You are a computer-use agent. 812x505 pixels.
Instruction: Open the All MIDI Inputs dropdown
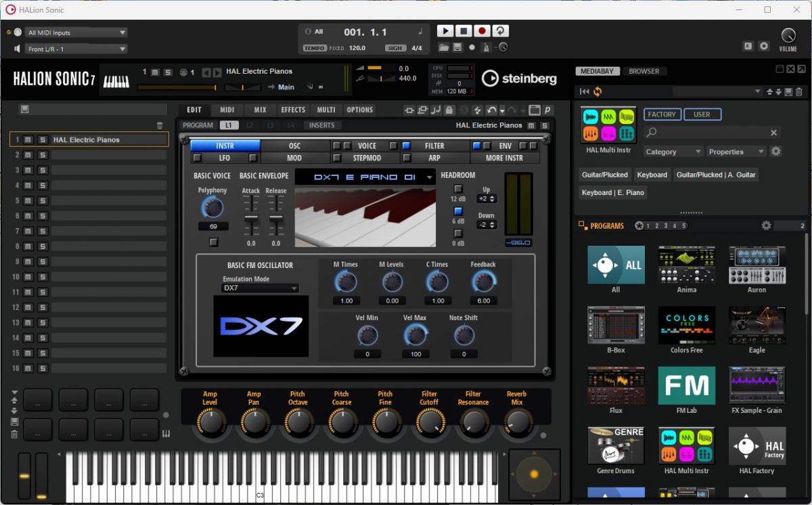click(76, 32)
